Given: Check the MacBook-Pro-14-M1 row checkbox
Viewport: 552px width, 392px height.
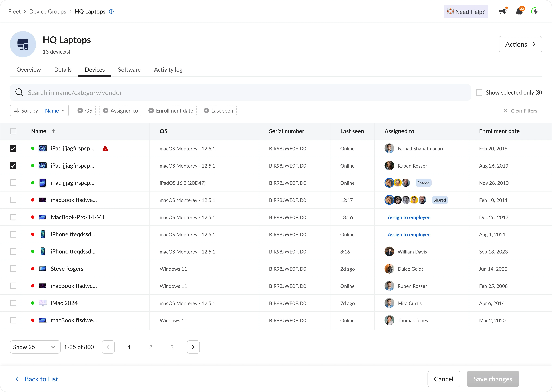Looking at the screenshot, I should tap(13, 217).
